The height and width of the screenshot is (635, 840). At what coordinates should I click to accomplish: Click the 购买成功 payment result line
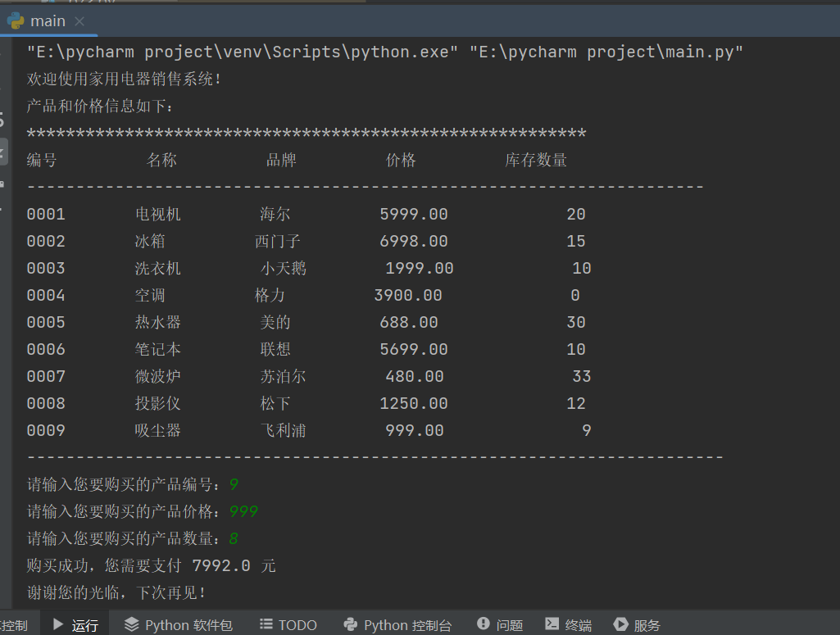pyautogui.click(x=151, y=566)
